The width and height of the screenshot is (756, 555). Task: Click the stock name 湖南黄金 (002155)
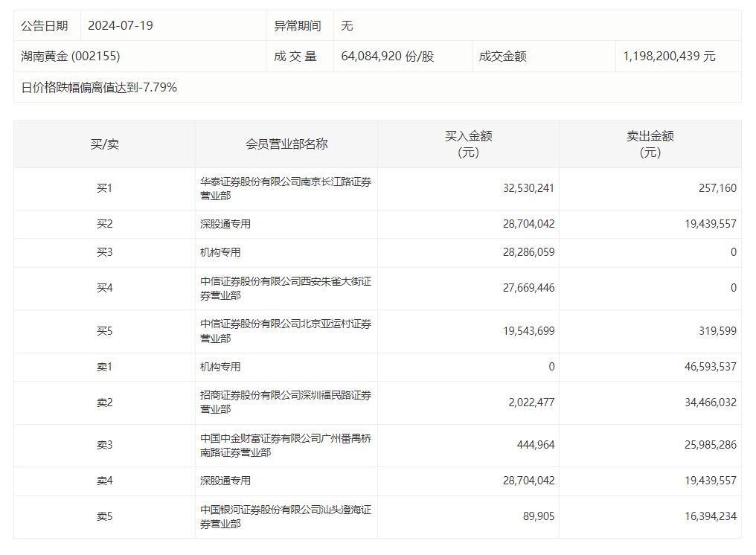(x=71, y=57)
